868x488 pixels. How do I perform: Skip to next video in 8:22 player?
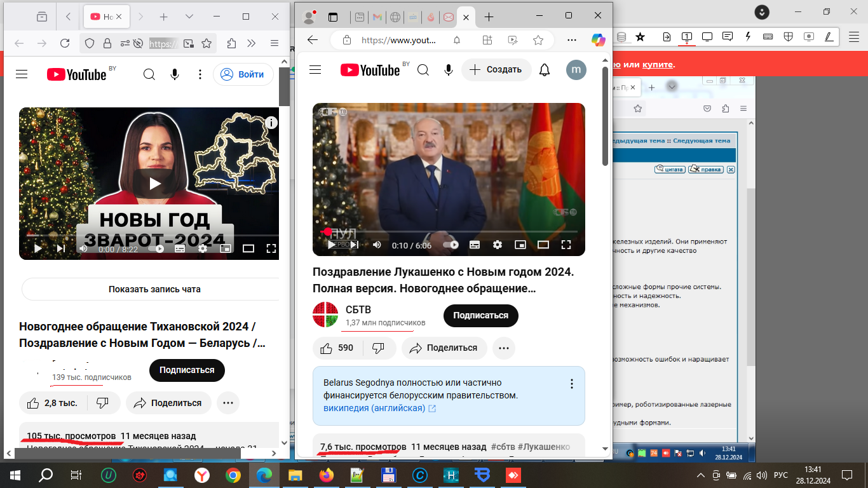pyautogui.click(x=61, y=248)
